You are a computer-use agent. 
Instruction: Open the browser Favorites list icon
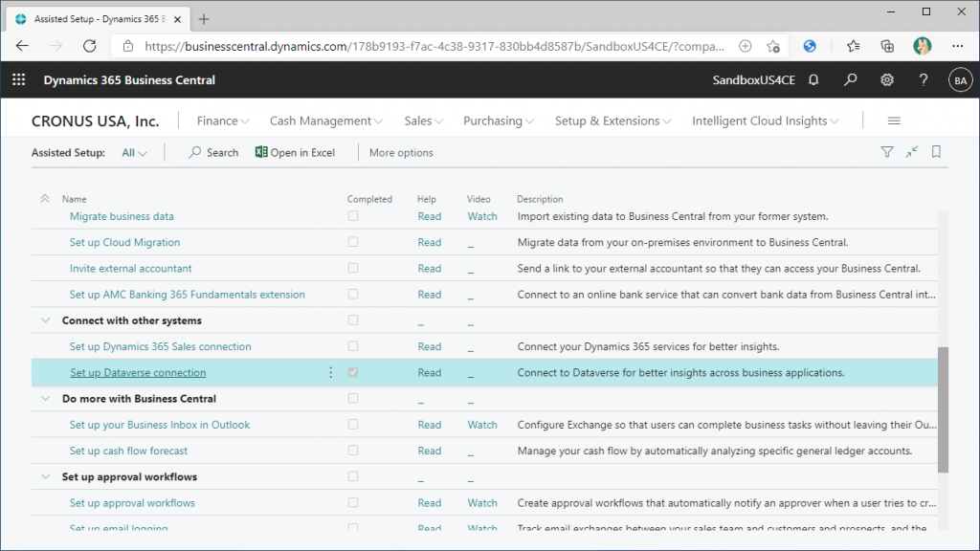[853, 46]
